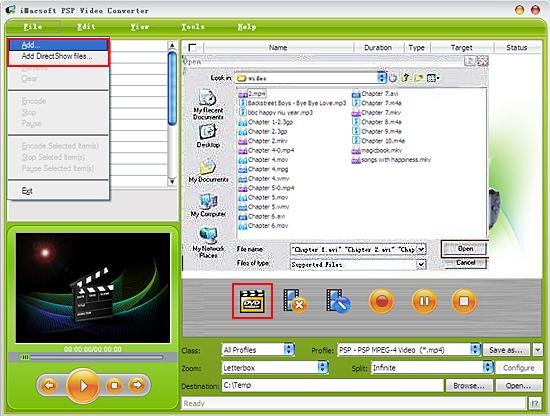Select Backstreet Boys - Bye Bye Love.mp3
Viewport: 550px width, 416px height.
pos(292,103)
